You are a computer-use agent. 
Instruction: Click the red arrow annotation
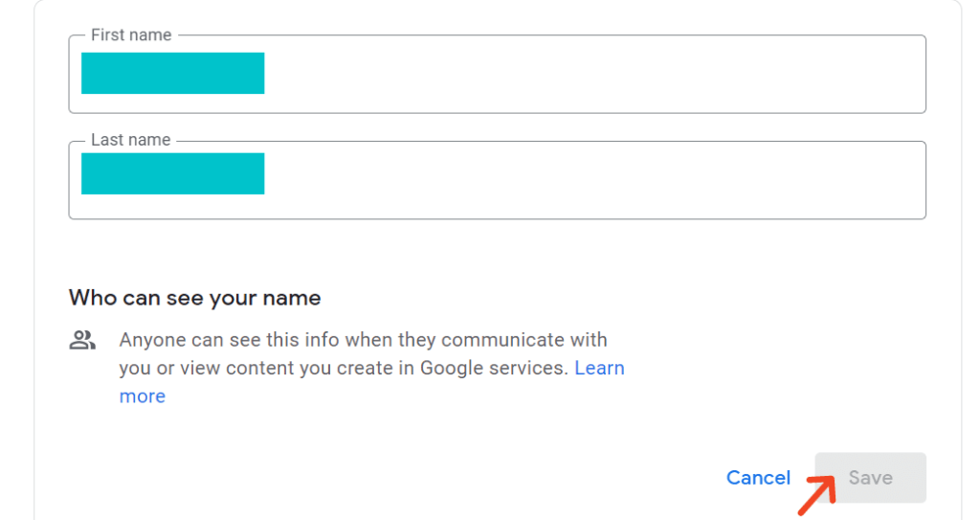pyautogui.click(x=817, y=495)
